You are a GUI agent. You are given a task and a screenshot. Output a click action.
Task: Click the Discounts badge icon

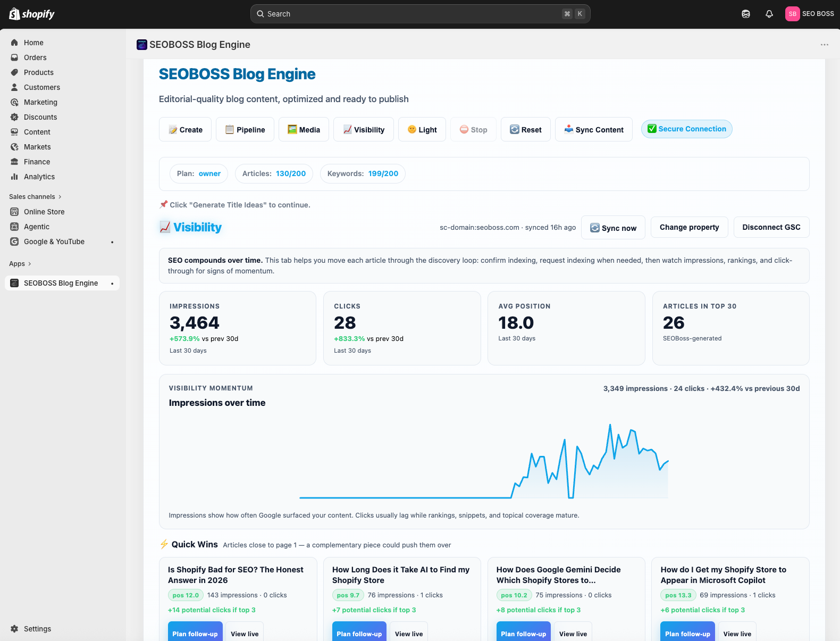coord(14,117)
